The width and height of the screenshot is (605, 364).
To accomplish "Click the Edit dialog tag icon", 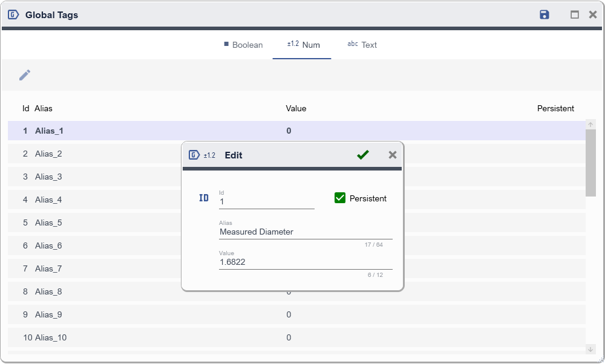I will [194, 155].
